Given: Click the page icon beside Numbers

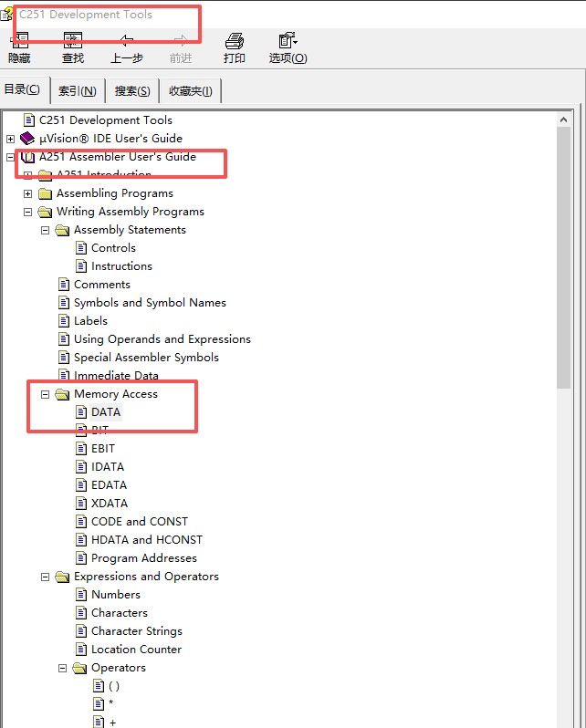Looking at the screenshot, I should tap(81, 595).
